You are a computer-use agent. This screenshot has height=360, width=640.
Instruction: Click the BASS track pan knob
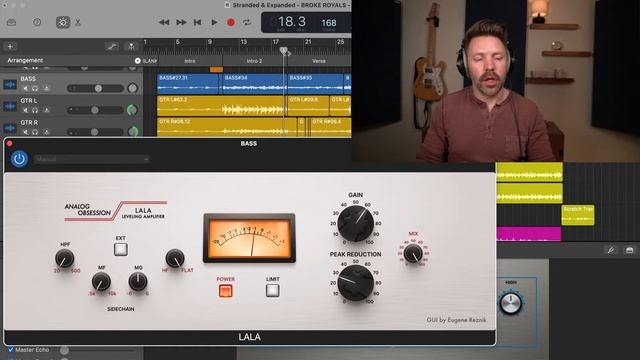tap(133, 88)
